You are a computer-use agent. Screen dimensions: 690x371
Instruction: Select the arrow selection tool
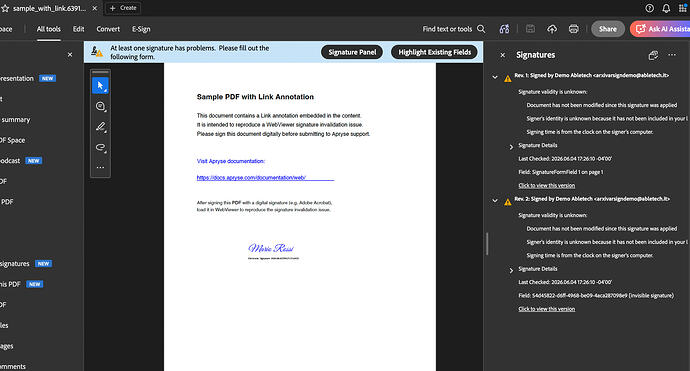tap(100, 85)
